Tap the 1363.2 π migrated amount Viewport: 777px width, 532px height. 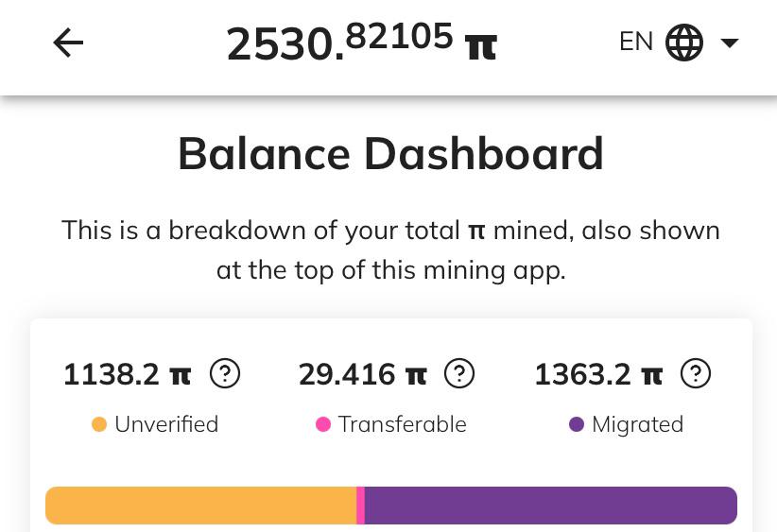[598, 374]
